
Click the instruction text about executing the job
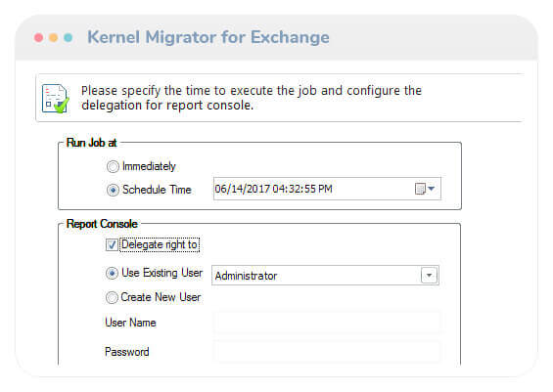252,98
